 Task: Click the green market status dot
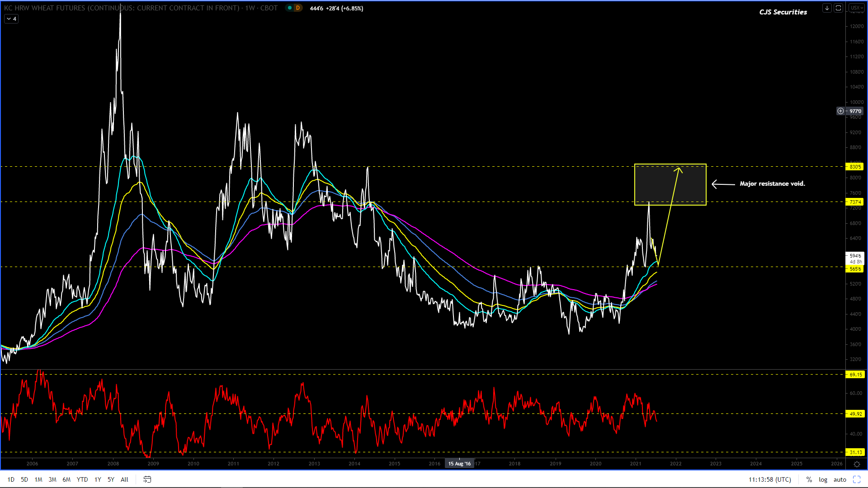tap(290, 8)
